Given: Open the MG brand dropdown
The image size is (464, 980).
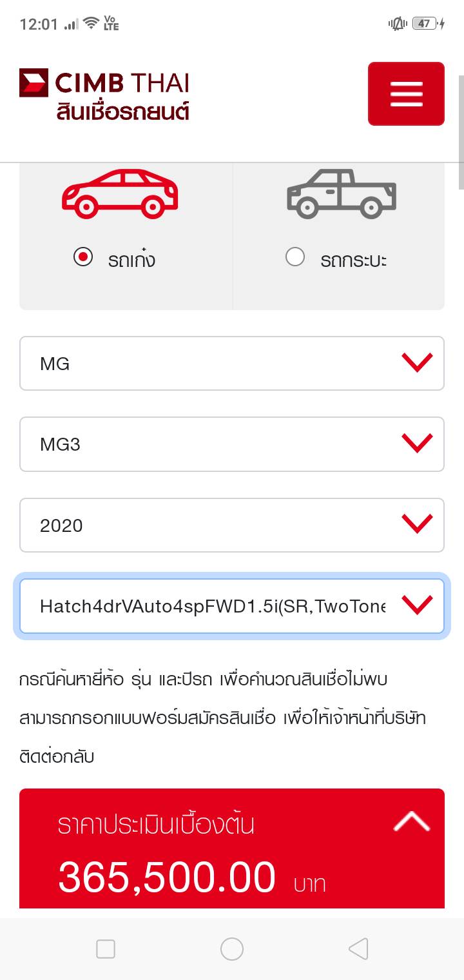Looking at the screenshot, I should (232, 364).
